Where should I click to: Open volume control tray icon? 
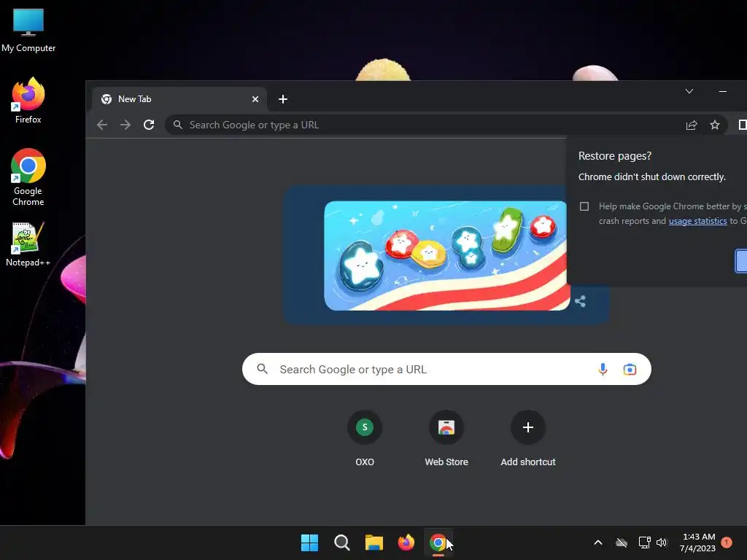click(x=662, y=542)
